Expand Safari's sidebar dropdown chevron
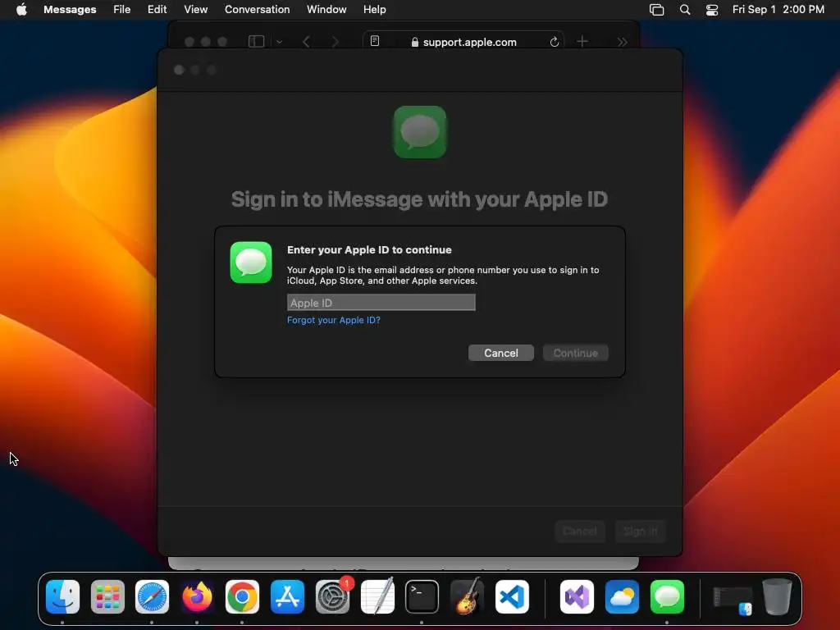The image size is (840, 630). [279, 41]
